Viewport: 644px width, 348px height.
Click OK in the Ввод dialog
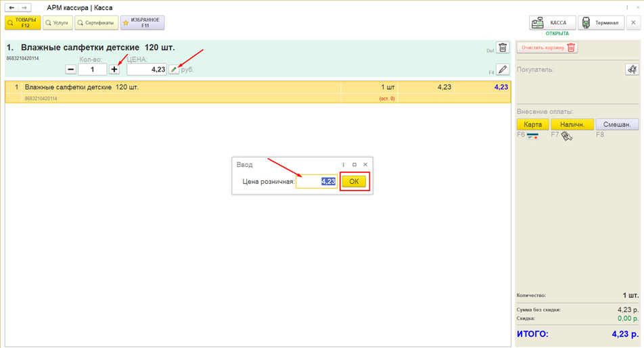(354, 181)
